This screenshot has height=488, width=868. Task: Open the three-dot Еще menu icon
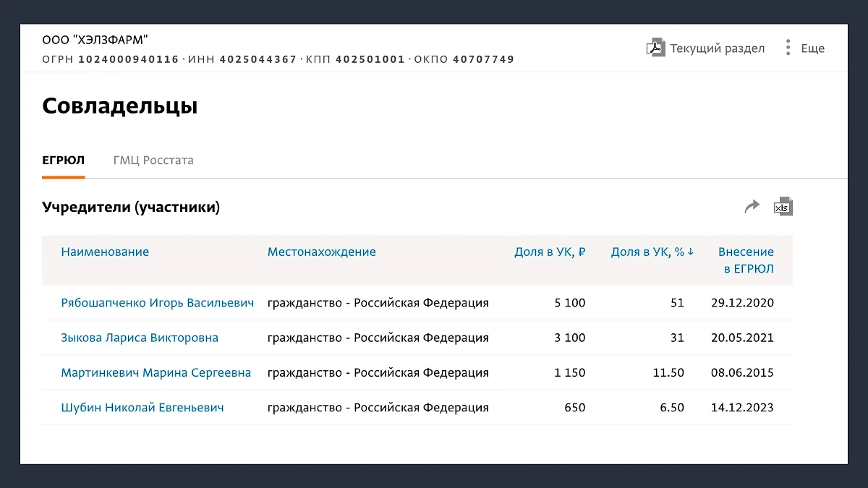pos(788,47)
